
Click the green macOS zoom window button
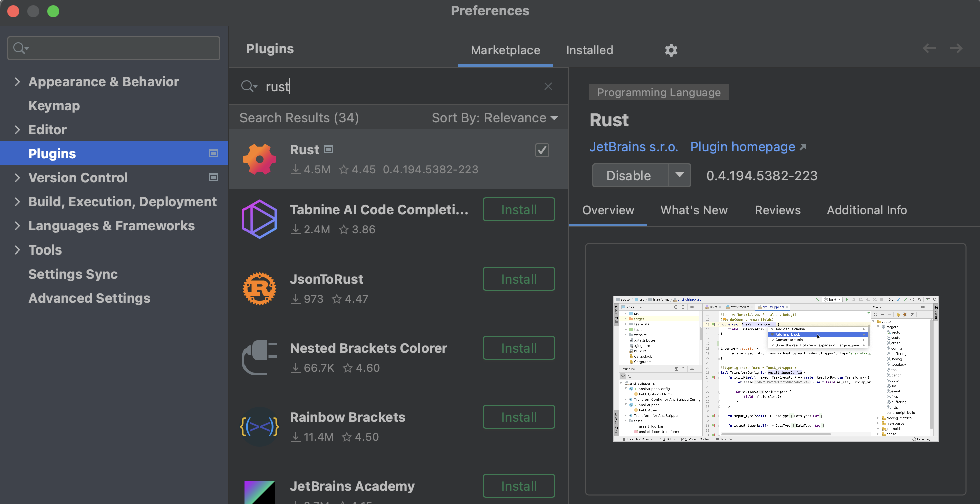[53, 11]
